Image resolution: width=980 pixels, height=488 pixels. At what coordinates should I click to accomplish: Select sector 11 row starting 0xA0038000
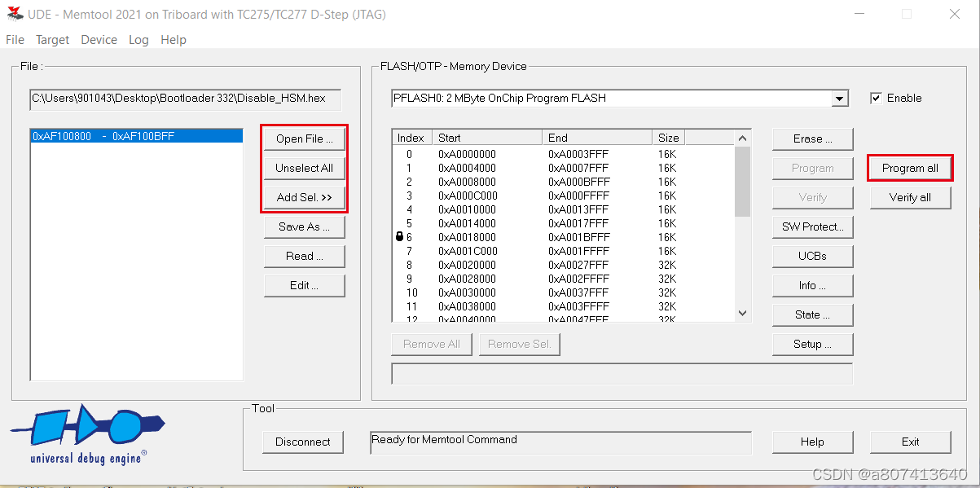coord(563,306)
